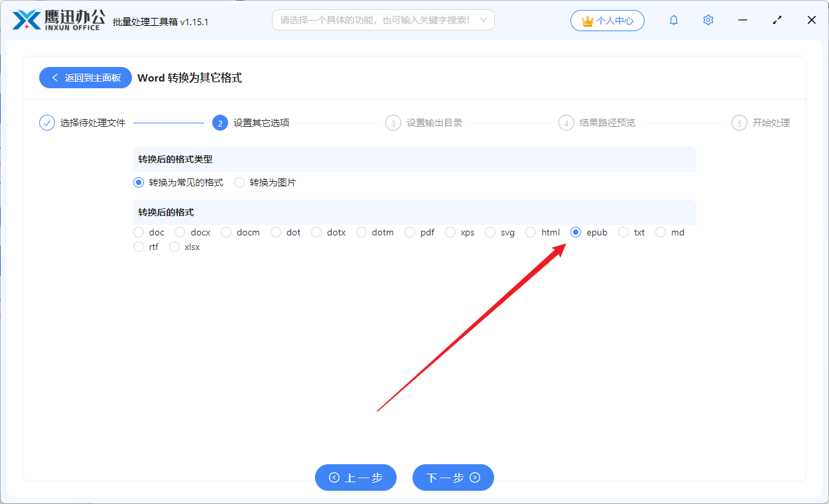
Task: Click the Word 转换为其它格式 title
Action: [190, 78]
